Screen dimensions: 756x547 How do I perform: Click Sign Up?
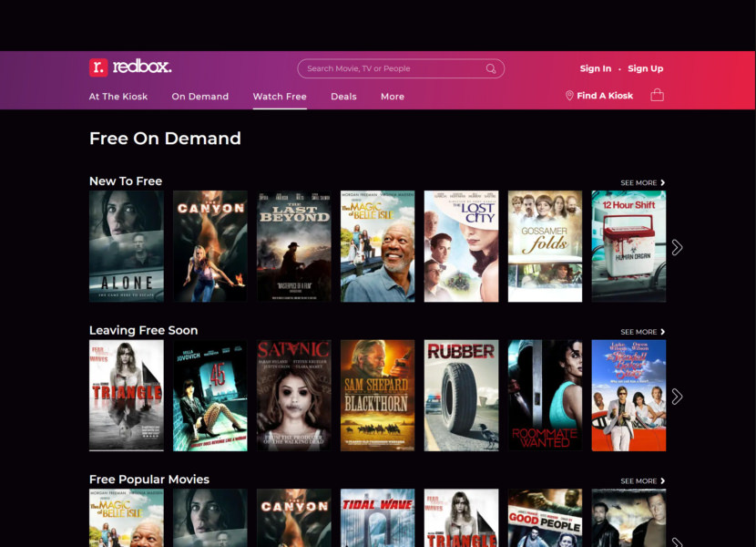(x=646, y=68)
